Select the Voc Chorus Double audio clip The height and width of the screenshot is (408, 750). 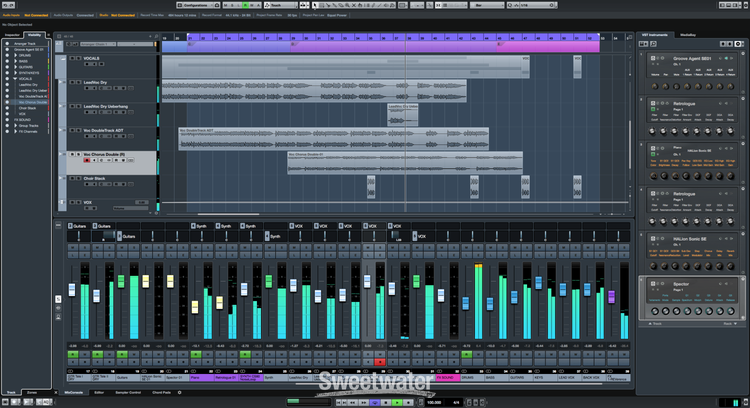click(x=405, y=163)
